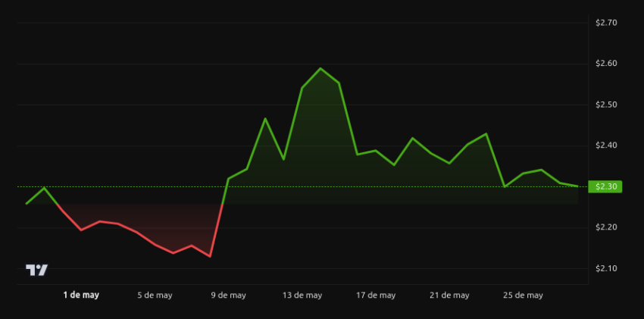This screenshot has height=319, width=644.
Task: Click the 1 de may date label
Action: pos(81,296)
